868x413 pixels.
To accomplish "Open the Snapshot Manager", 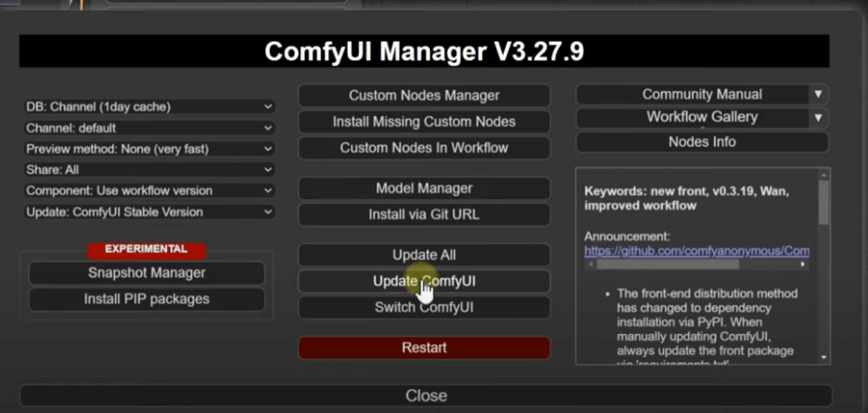I will (147, 273).
